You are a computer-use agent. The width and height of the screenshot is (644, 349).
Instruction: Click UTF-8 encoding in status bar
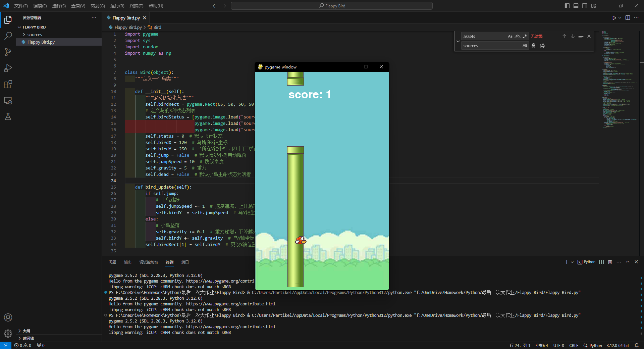click(x=558, y=345)
